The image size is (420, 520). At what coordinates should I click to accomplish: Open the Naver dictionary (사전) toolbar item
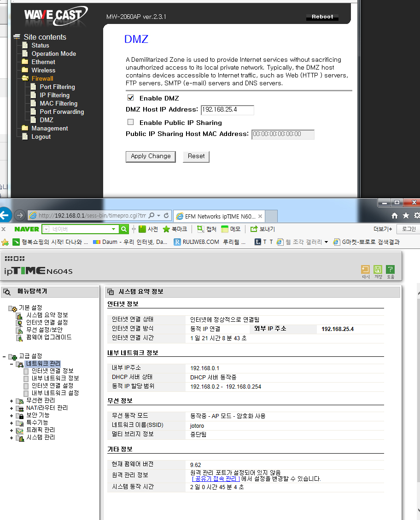pyautogui.click(x=148, y=229)
